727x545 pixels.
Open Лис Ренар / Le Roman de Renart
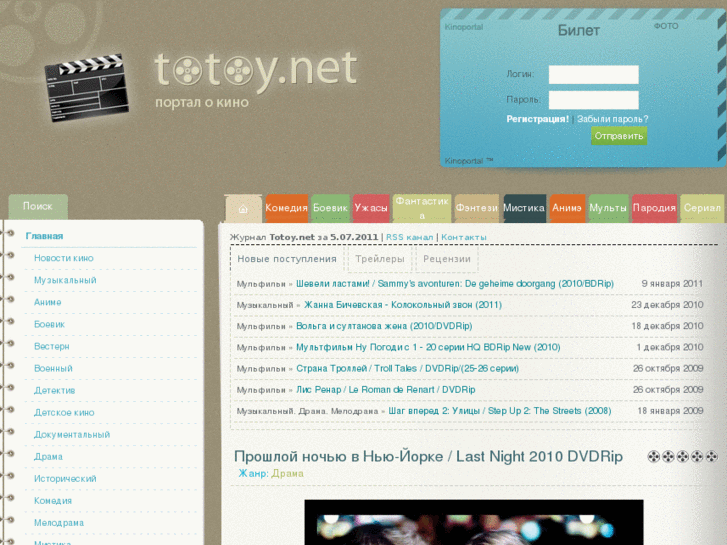[386, 390]
